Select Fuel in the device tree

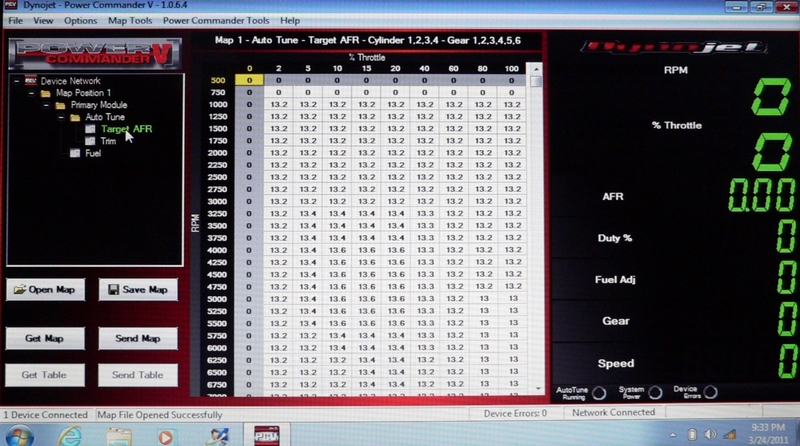click(93, 153)
